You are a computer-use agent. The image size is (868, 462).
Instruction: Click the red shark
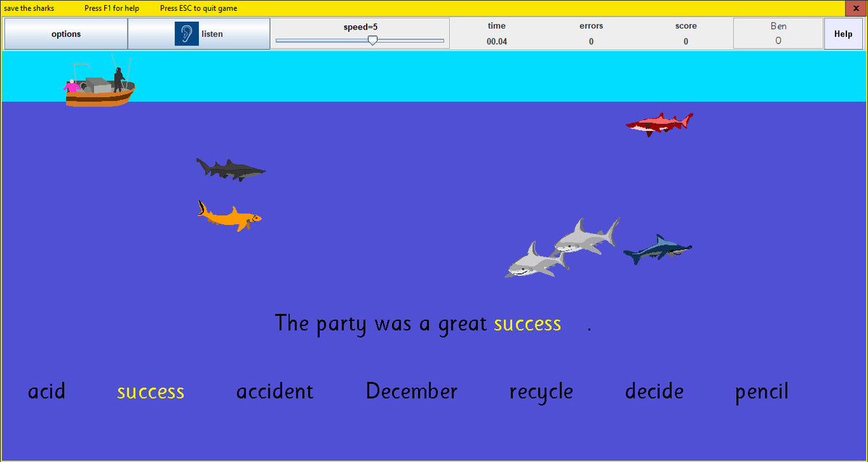coord(659,124)
